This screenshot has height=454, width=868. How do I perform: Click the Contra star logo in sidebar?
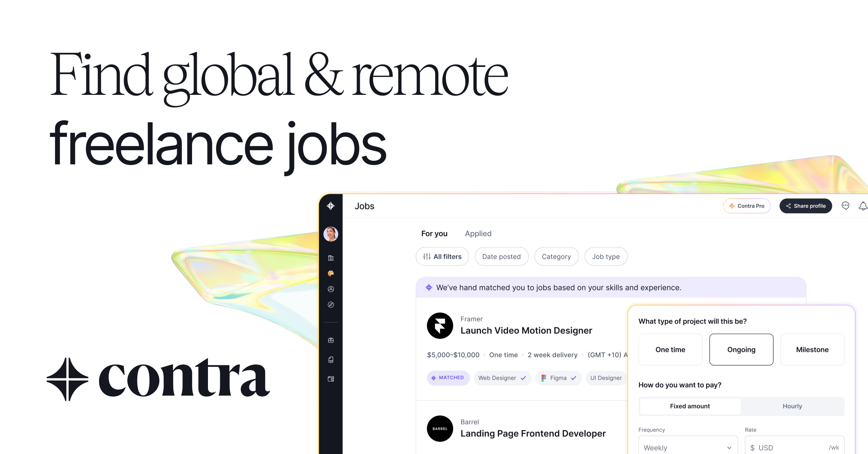pos(331,206)
